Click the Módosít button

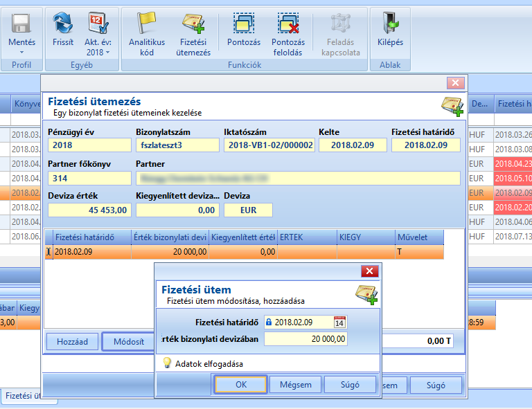point(129,342)
